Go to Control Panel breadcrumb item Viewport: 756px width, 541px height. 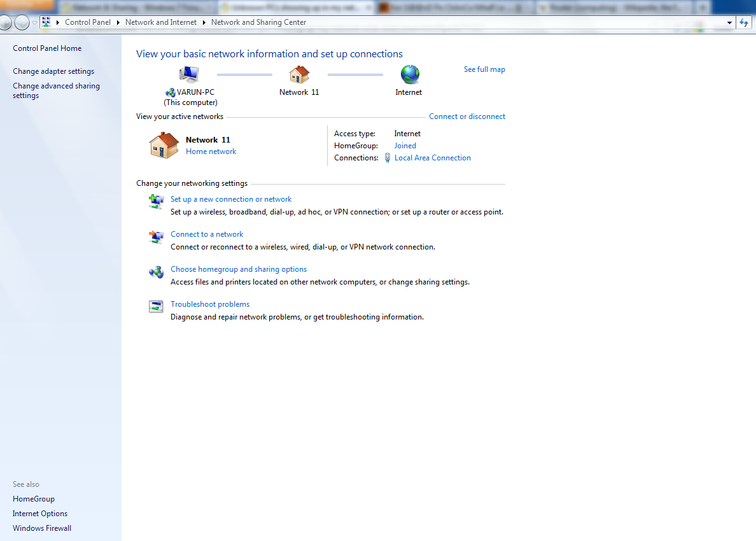(x=88, y=22)
